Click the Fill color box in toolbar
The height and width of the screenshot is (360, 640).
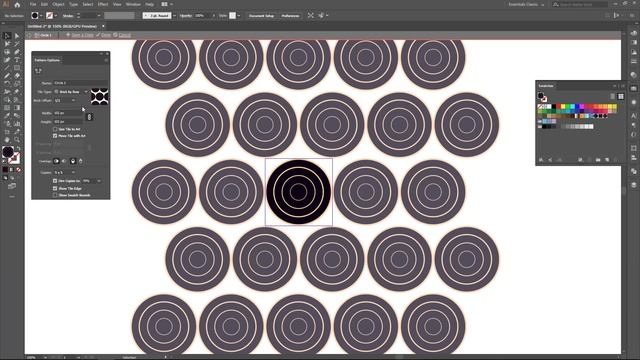pyautogui.click(x=8, y=151)
